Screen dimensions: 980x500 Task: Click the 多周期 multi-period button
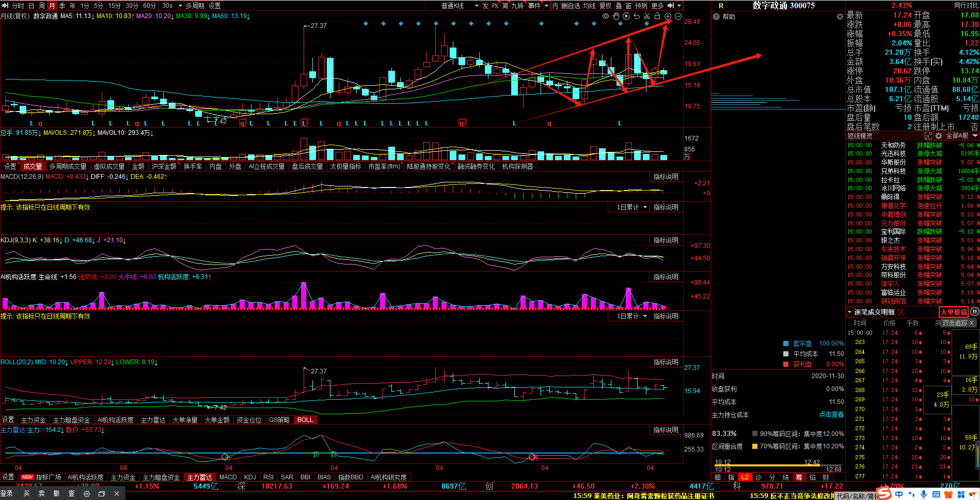195,6
